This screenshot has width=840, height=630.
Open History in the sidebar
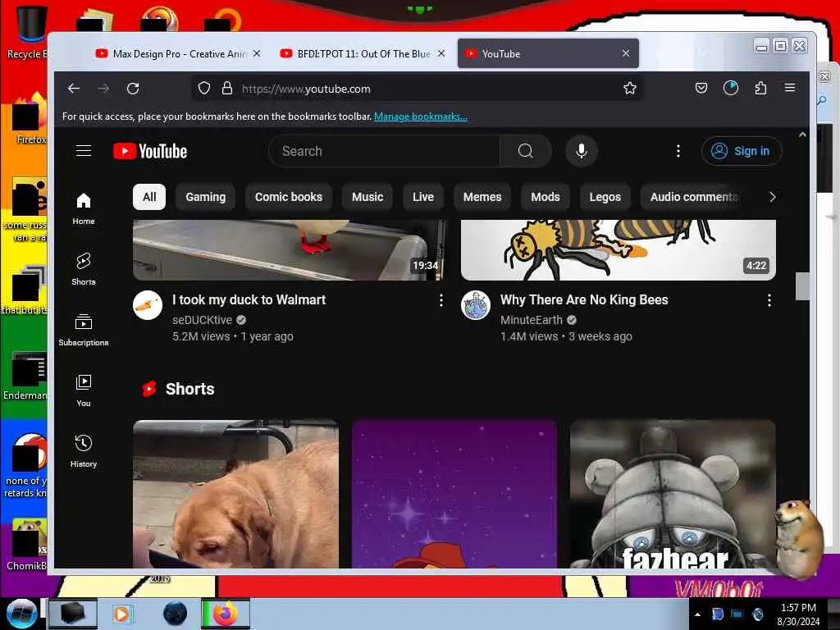84,451
